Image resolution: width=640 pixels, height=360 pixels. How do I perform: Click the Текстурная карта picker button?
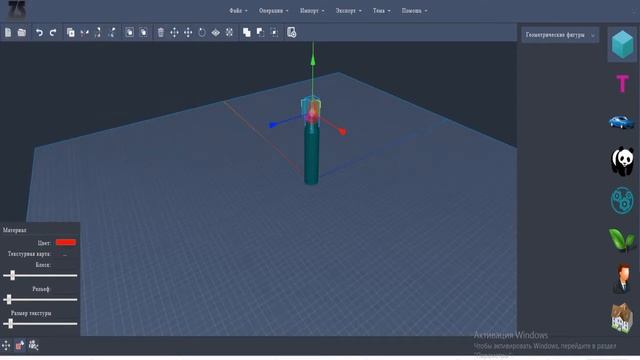click(65, 254)
